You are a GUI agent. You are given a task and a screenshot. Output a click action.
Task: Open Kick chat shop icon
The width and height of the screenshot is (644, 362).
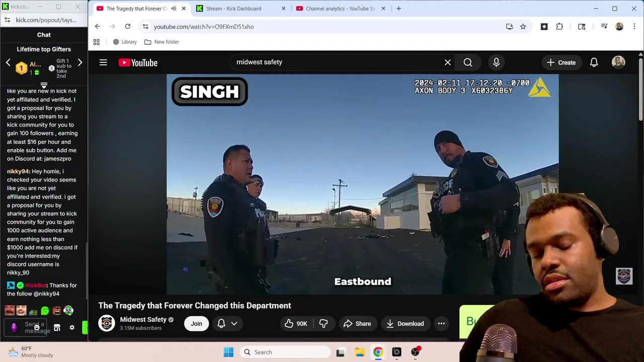click(57, 327)
